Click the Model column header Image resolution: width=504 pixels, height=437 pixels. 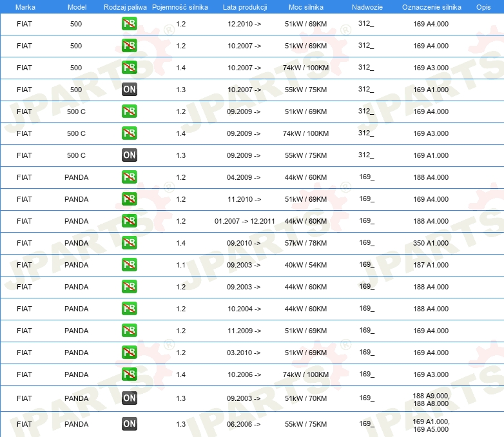[77, 7]
